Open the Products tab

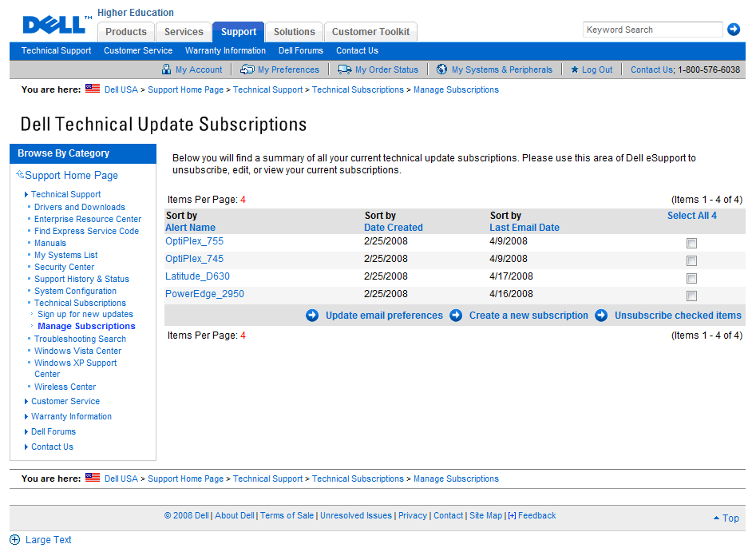[x=126, y=32]
